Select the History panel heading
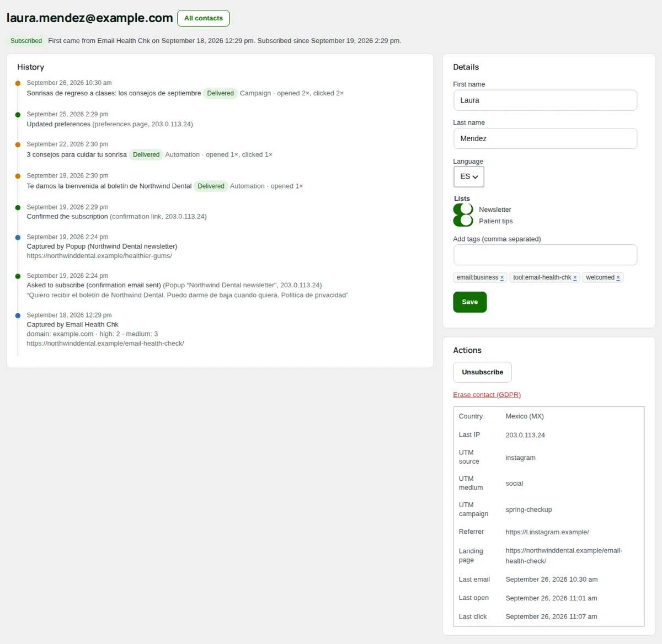Screen dimensions: 662x644 click(x=30, y=67)
